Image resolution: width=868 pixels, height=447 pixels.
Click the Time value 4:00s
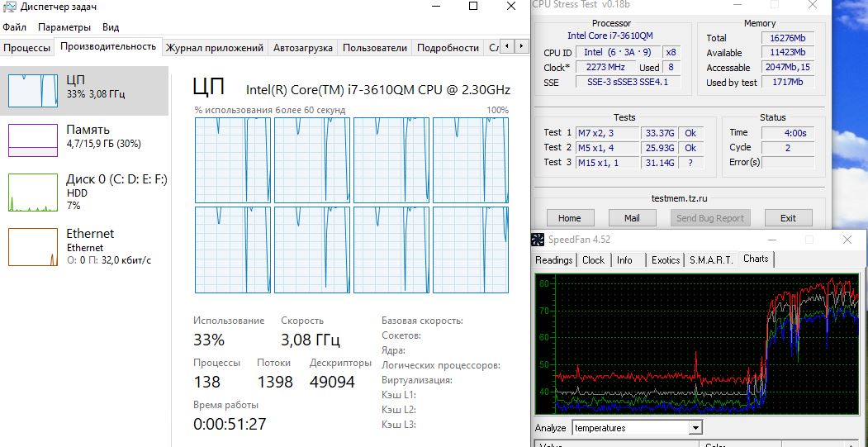tap(788, 133)
